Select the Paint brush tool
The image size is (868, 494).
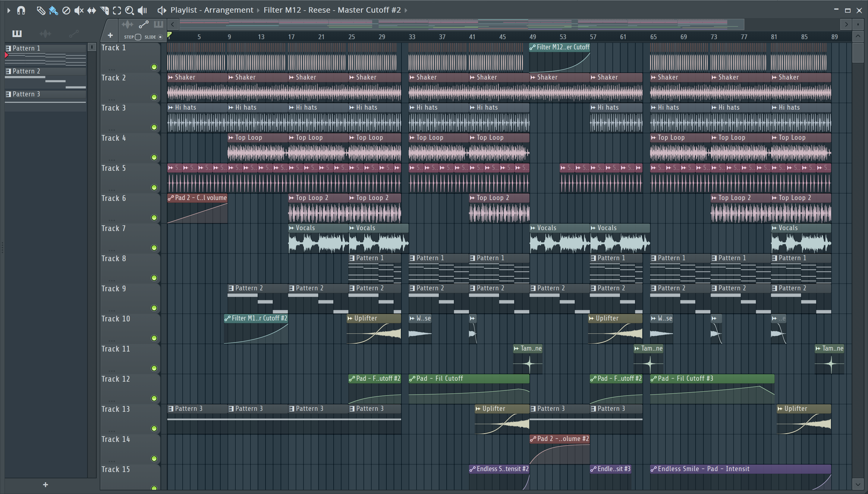53,11
